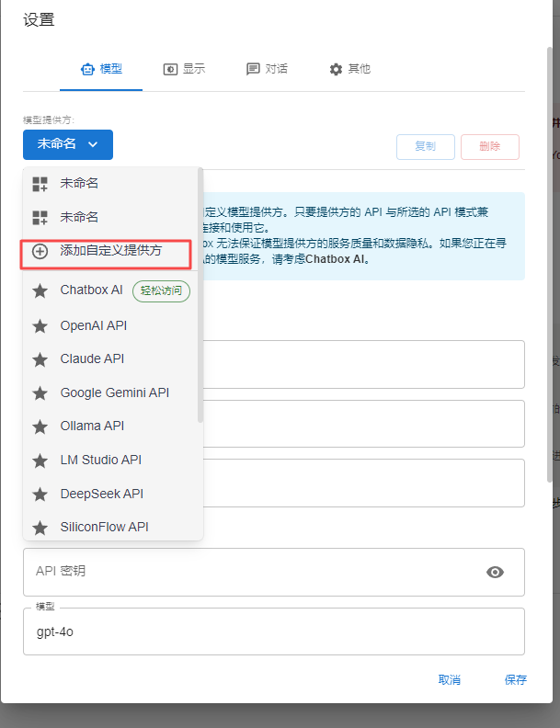Click the grid icon of the second 未命名 entry
The width and height of the screenshot is (560, 728).
point(40,217)
